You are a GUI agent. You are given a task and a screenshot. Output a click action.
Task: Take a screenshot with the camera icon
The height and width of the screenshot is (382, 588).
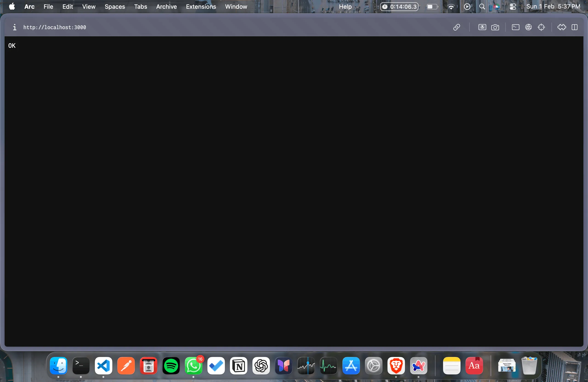click(x=495, y=27)
